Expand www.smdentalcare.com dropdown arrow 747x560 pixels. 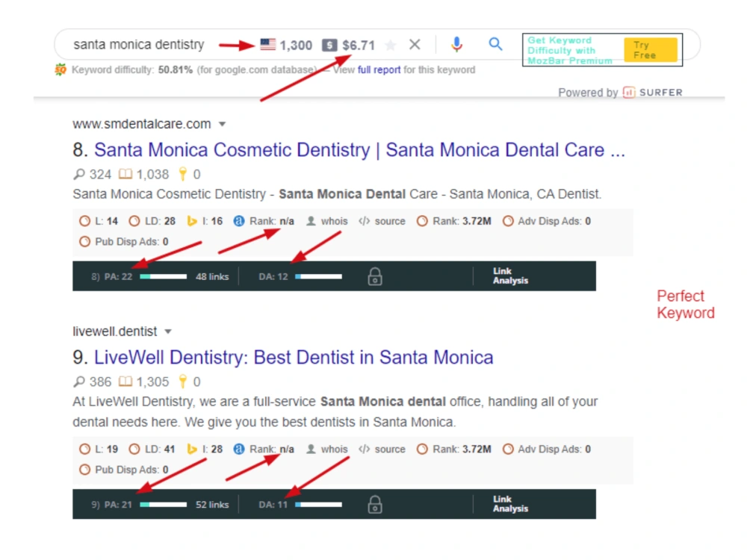click(x=222, y=124)
